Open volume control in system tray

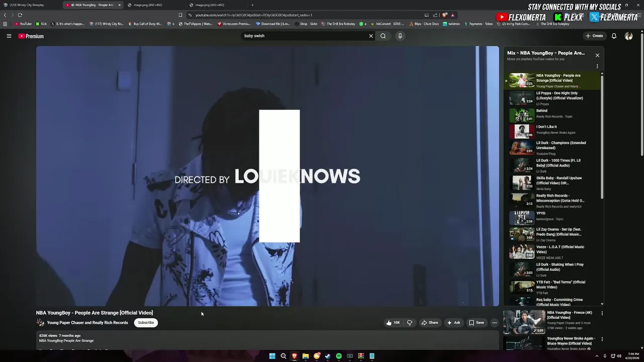(618, 356)
